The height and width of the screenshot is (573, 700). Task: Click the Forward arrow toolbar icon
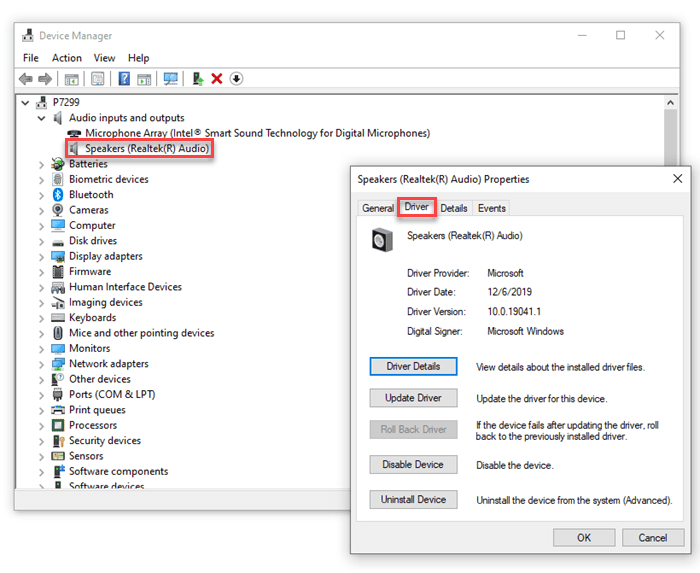point(45,79)
